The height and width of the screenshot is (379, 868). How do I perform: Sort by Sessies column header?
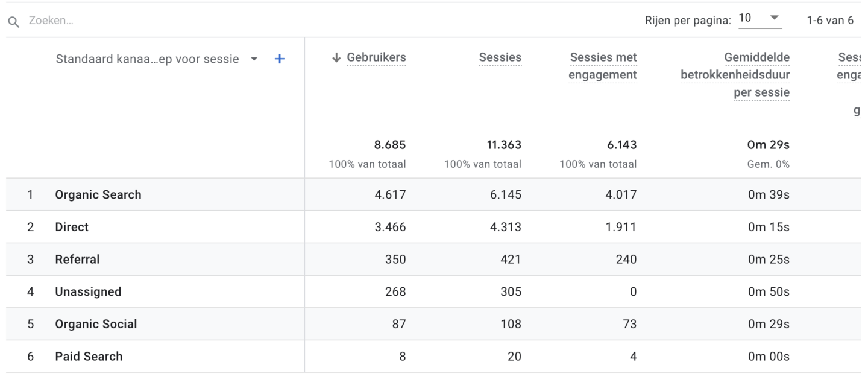pos(500,57)
